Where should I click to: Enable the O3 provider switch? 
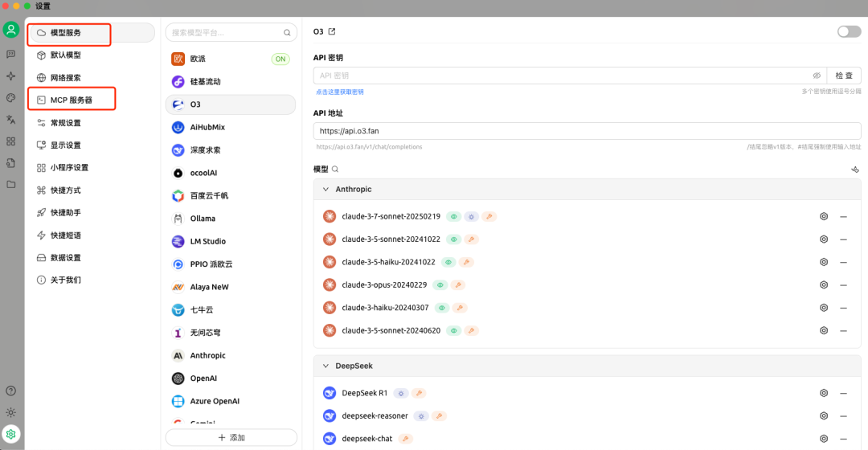pos(849,31)
